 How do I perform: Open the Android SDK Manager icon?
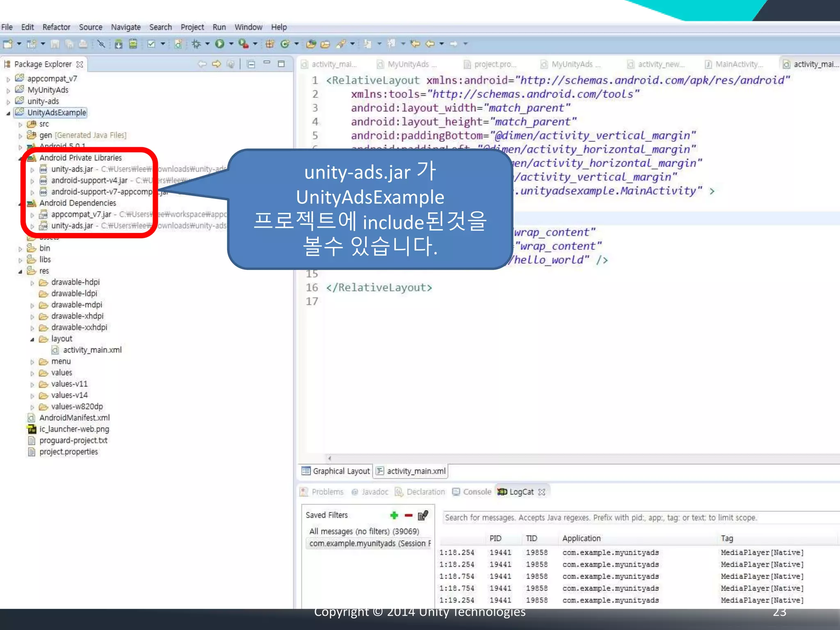click(118, 43)
